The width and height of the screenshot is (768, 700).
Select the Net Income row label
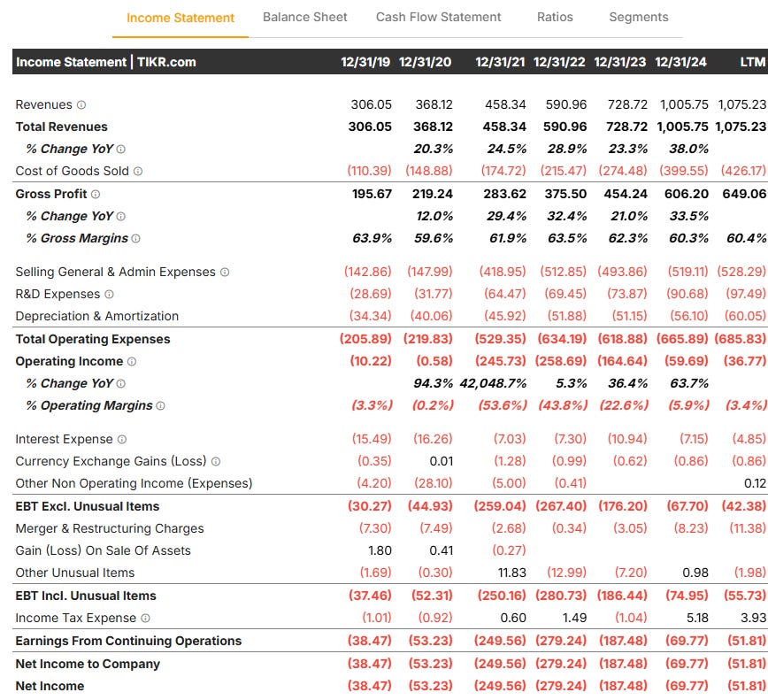pyautogui.click(x=50, y=687)
